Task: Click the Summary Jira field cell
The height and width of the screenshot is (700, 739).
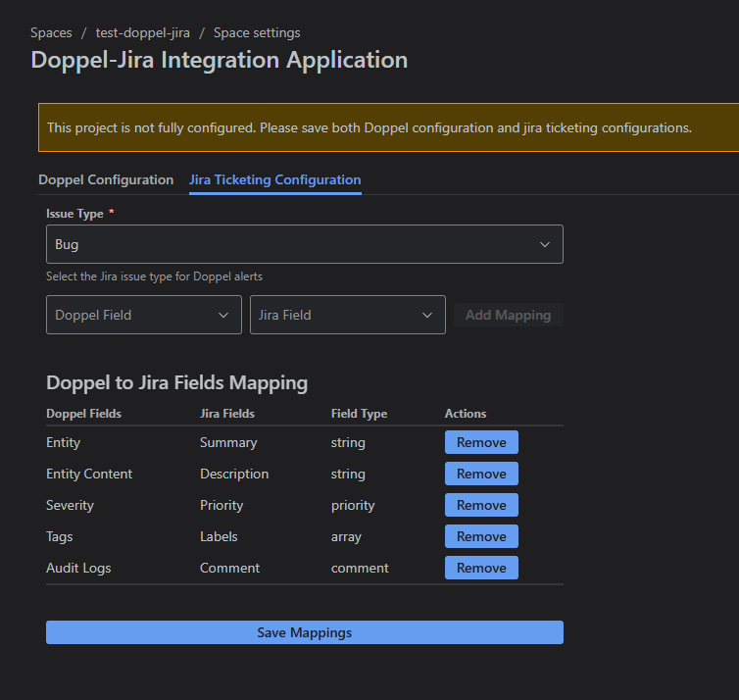Action: point(228,442)
